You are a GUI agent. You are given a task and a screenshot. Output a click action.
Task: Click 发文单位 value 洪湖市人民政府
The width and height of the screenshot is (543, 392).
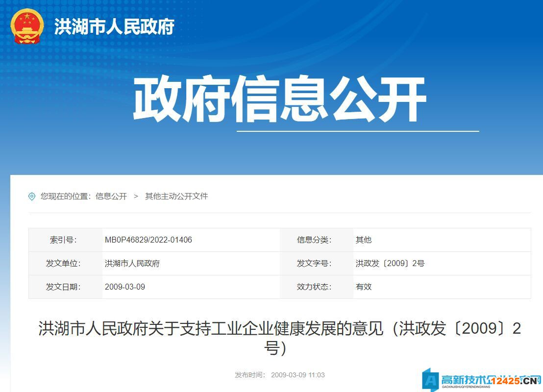coord(132,263)
